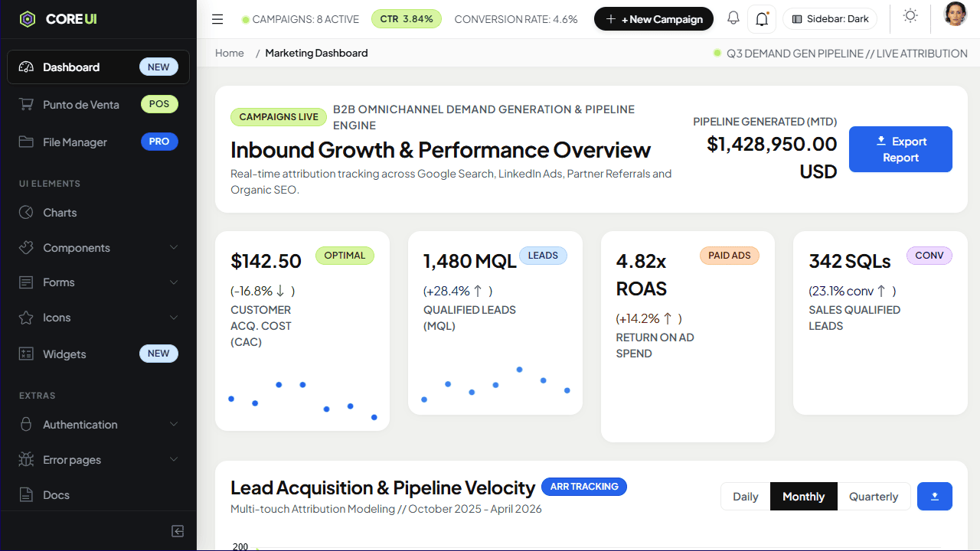The width and height of the screenshot is (980, 551).
Task: Select the Monthly period option
Action: click(x=804, y=497)
